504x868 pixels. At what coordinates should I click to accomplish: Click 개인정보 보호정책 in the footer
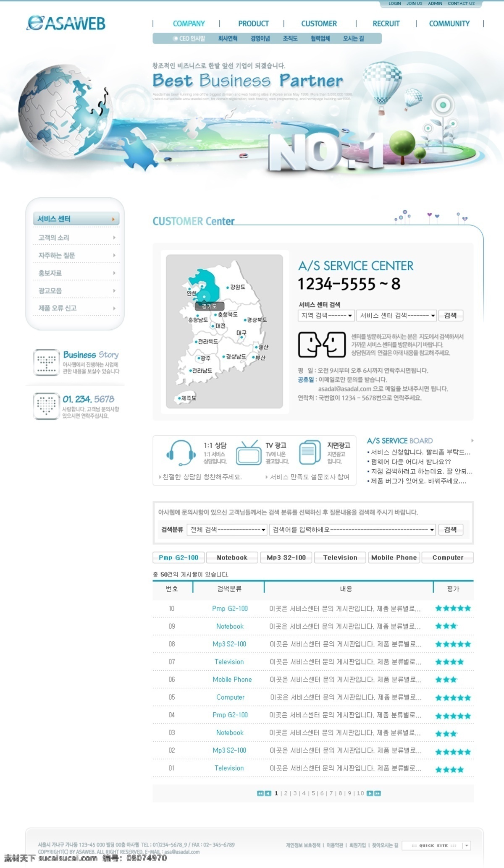click(303, 845)
